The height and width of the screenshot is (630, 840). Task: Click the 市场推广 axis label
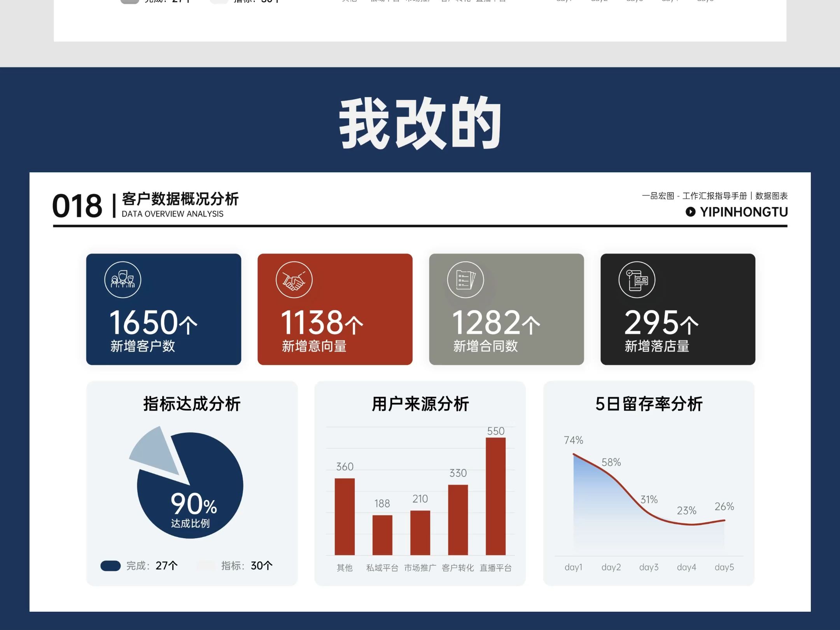point(420,568)
